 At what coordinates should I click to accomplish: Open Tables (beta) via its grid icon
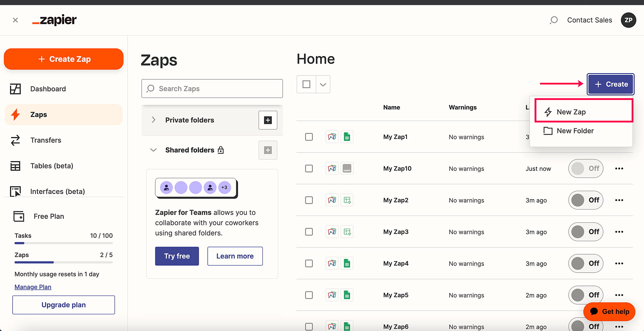15,166
